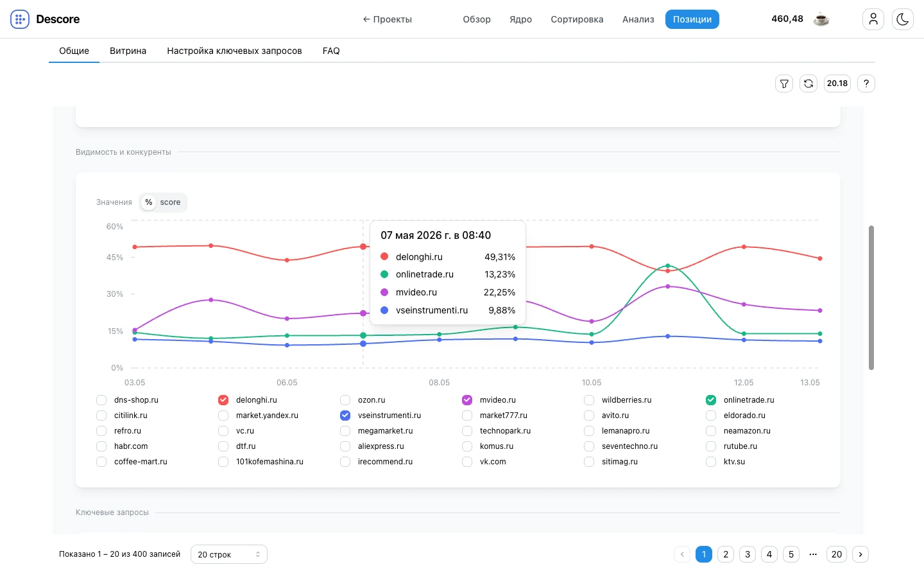924x578 pixels.
Task: Open the Ядро menu item
Action: (x=521, y=19)
